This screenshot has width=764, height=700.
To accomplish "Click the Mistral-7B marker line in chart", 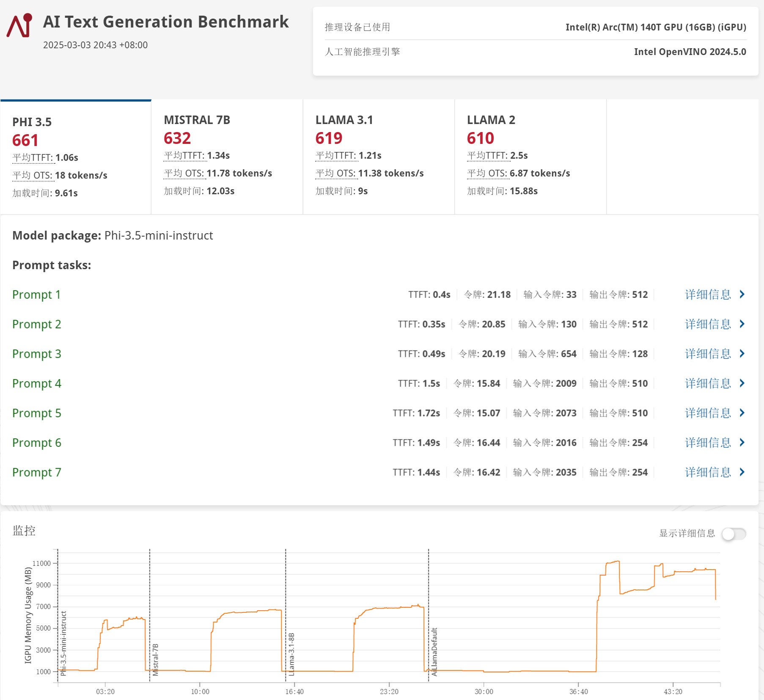I will coord(150,614).
